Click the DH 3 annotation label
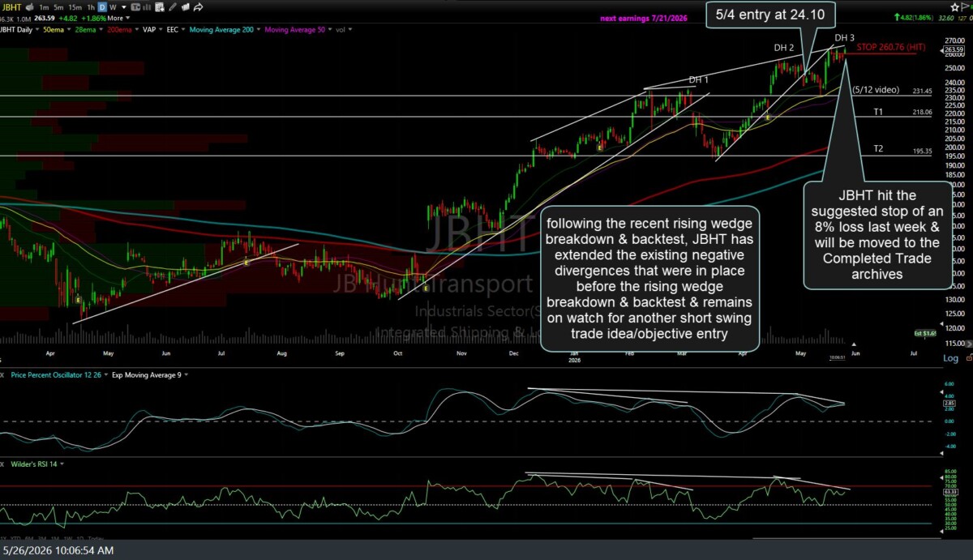The width and height of the screenshot is (973, 560). 844,38
